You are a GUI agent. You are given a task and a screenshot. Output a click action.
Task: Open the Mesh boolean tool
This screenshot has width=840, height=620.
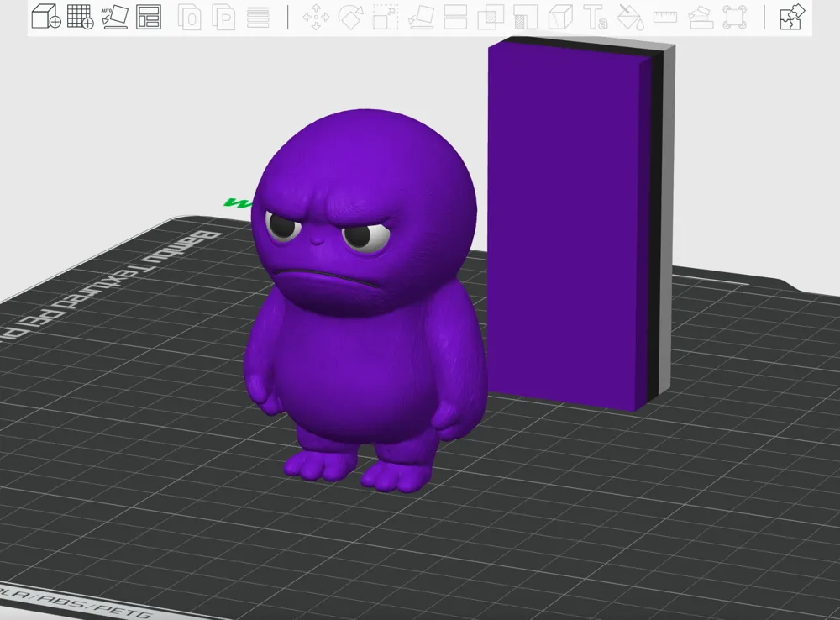click(x=491, y=17)
